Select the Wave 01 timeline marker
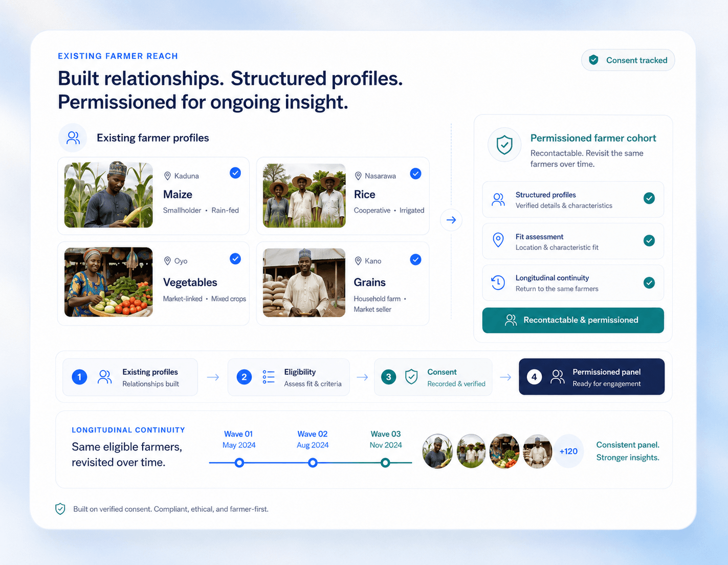This screenshot has width=728, height=565. pyautogui.click(x=239, y=463)
